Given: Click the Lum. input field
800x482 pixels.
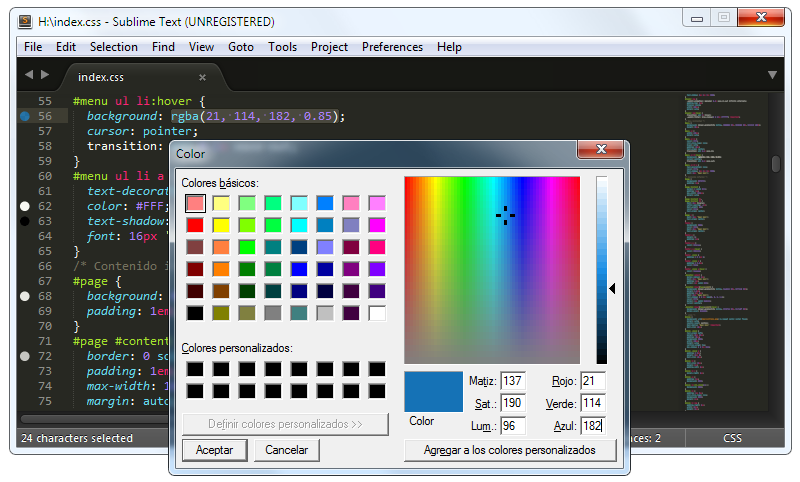Looking at the screenshot, I should (513, 426).
